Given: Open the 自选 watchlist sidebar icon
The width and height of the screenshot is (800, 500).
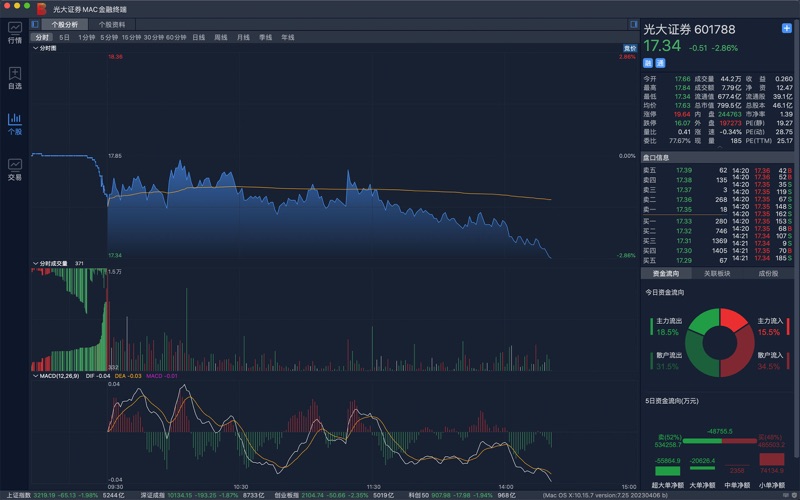Looking at the screenshot, I should click(x=15, y=78).
